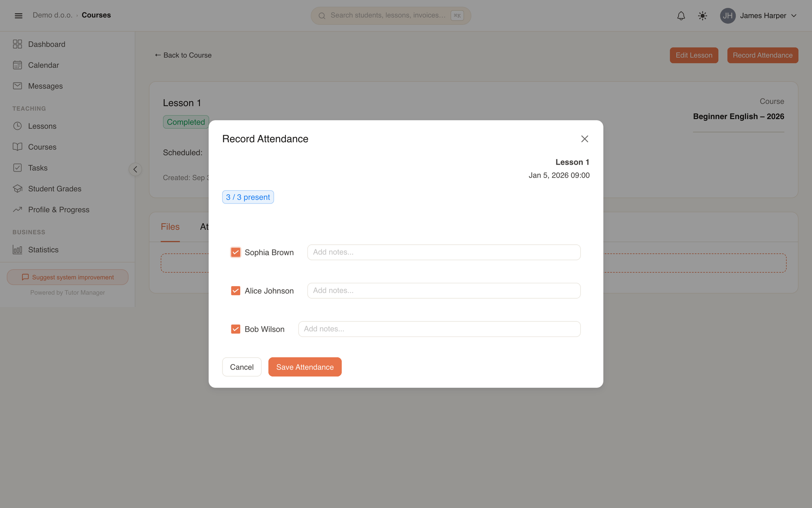This screenshot has height=508, width=812.
Task: Close the Record Attendance dialog
Action: click(x=585, y=139)
